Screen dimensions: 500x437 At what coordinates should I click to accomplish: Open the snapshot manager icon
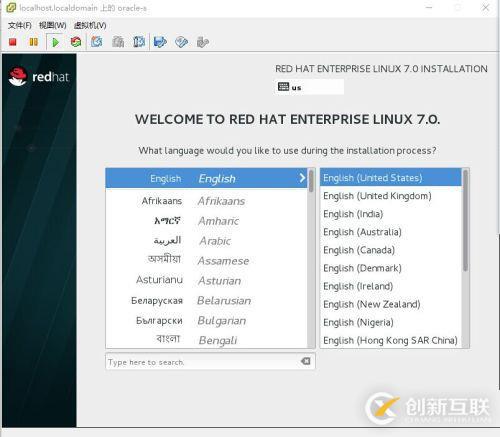pyautogui.click(x=139, y=42)
